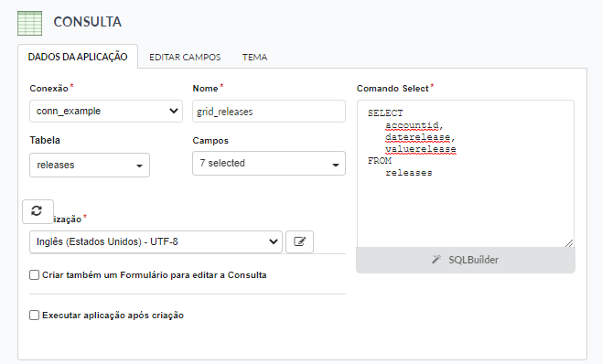Toggle Executar aplicação após criação checkbox

34,316
